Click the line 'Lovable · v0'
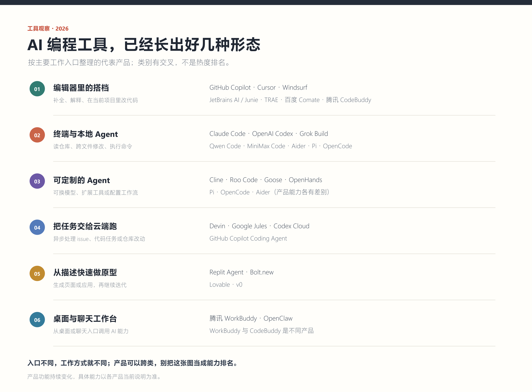Image resolution: width=532 pixels, height=392 pixels. (226, 284)
